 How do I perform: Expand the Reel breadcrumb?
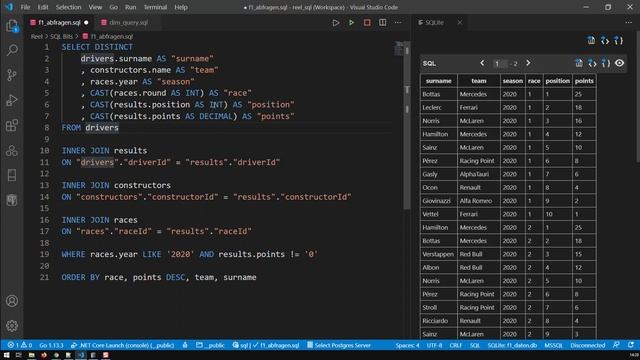point(37,37)
